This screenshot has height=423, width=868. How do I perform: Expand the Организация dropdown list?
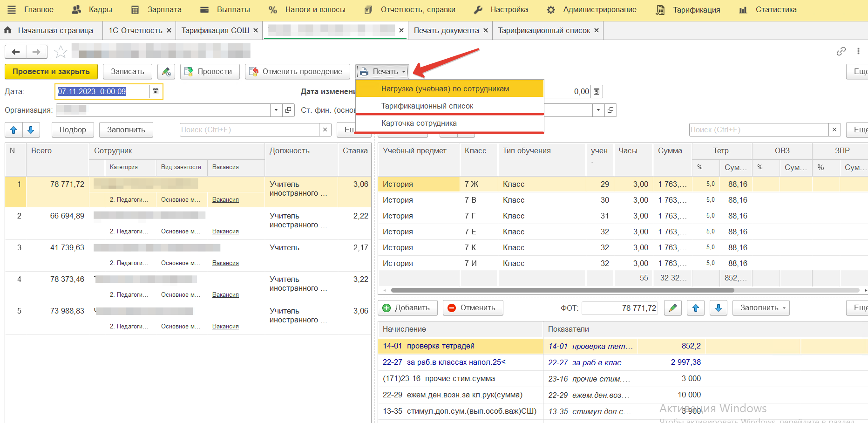(x=276, y=110)
